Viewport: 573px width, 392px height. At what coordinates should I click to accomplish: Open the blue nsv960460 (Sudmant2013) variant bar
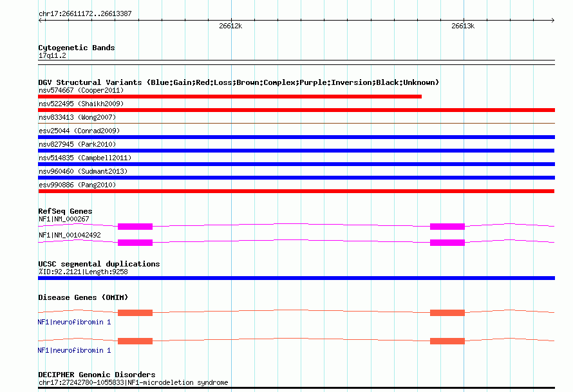(x=296, y=178)
